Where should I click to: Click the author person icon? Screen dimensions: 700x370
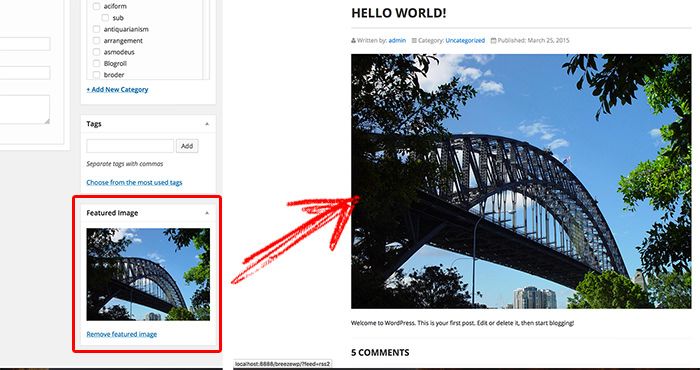(x=354, y=40)
